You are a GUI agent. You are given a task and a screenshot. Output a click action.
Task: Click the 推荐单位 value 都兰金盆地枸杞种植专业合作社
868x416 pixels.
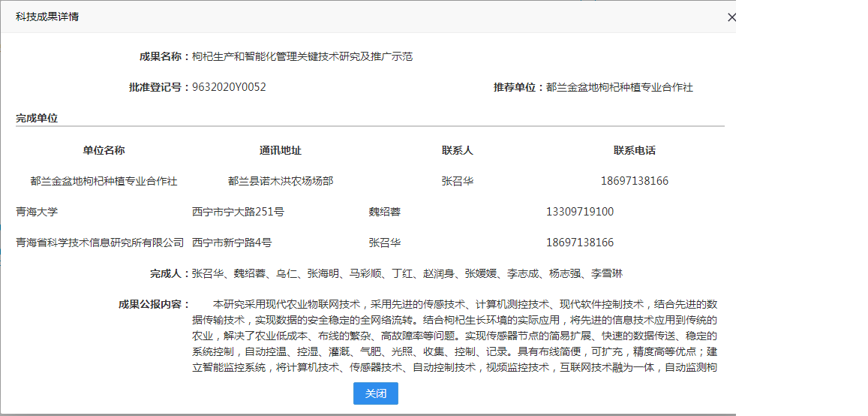point(619,87)
